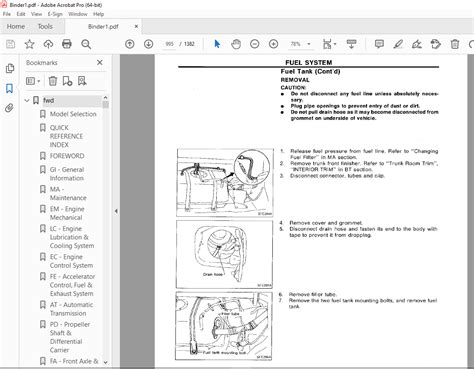474x369 pixels.
Task: Open the Edit menu
Action: 21,14
